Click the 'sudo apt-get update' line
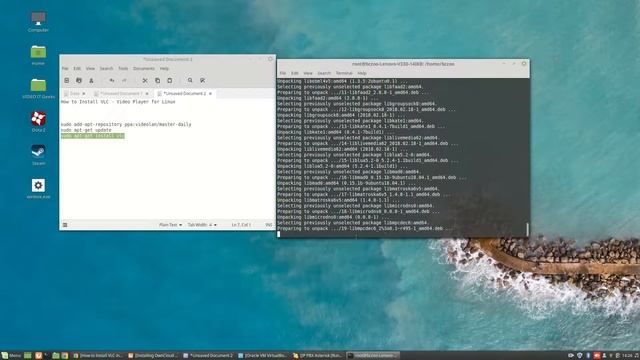 point(86,130)
